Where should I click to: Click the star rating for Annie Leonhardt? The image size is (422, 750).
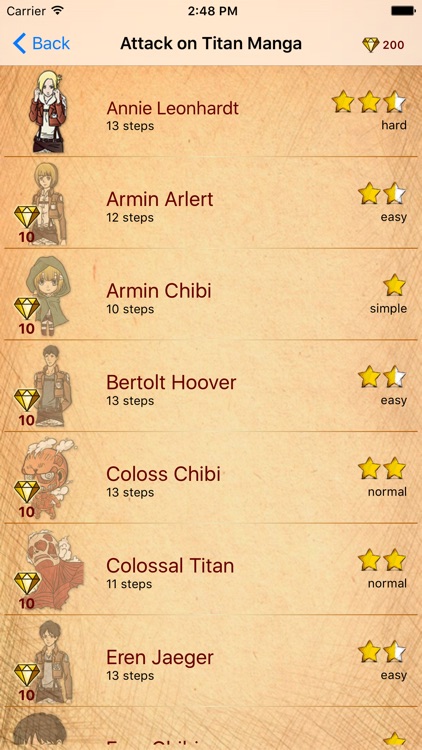tap(369, 102)
